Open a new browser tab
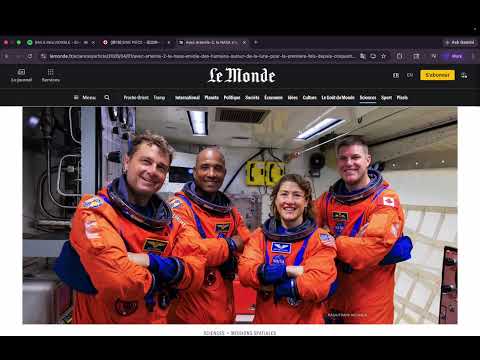Image resolution: width=480 pixels, height=360 pixels. [256, 42]
